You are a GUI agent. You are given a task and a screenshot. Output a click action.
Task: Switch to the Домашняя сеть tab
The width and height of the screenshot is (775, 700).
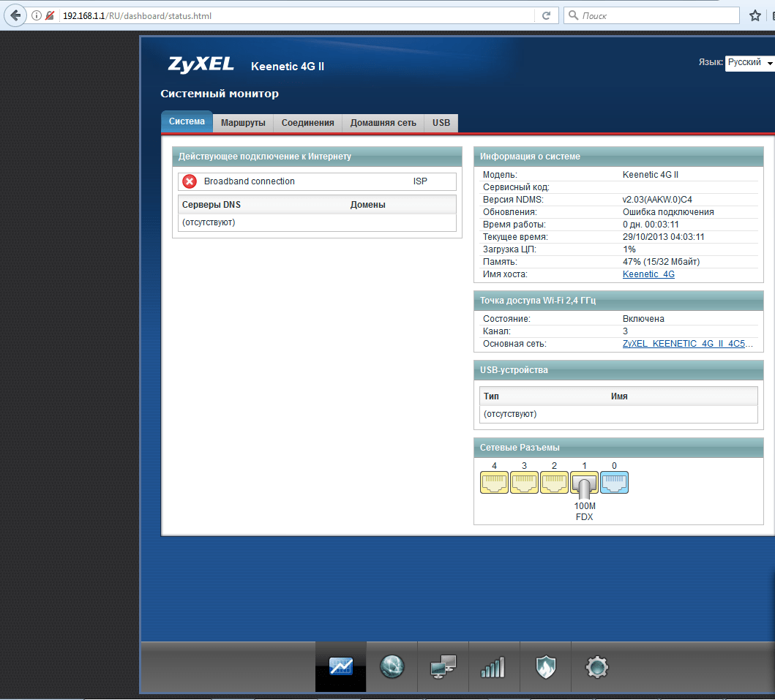[x=383, y=123]
